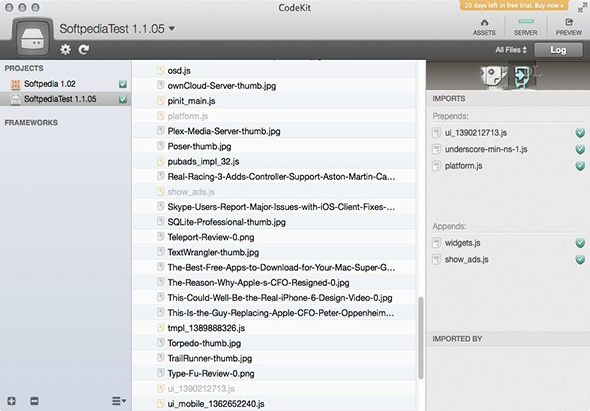590x411 pixels.
Task: Select the grayed platform.js file row
Action: [x=274, y=116]
